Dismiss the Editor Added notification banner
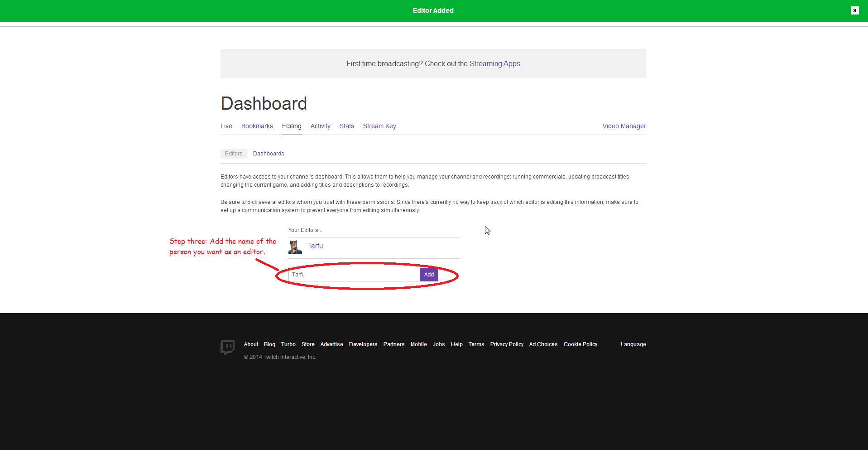Viewport: 868px width, 450px height. click(854, 10)
